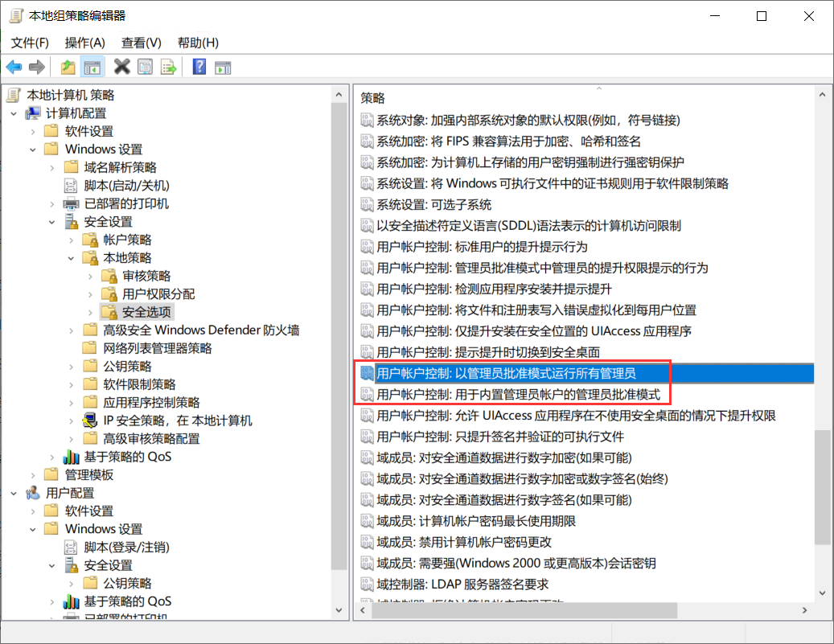Select 网络列表管理器策略 in the tree
The image size is (834, 644).
(x=158, y=348)
